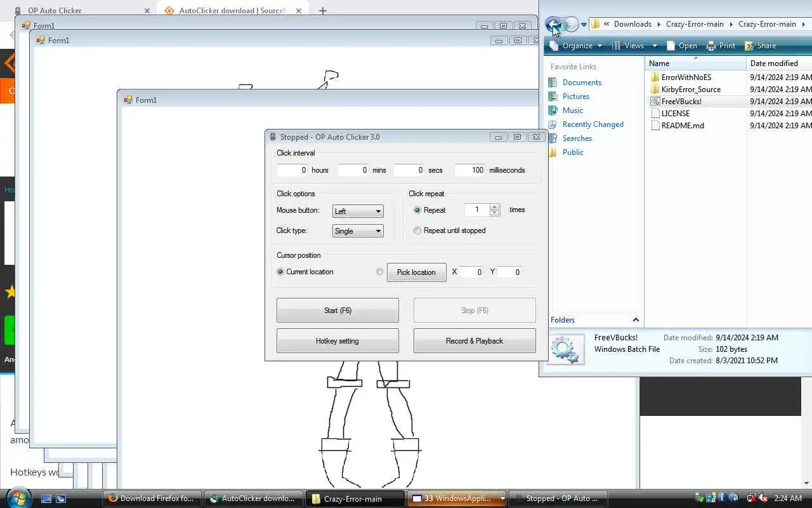Image resolution: width=812 pixels, height=508 pixels.
Task: Click Switch between windows quick launch icon
Action: [x=61, y=498]
